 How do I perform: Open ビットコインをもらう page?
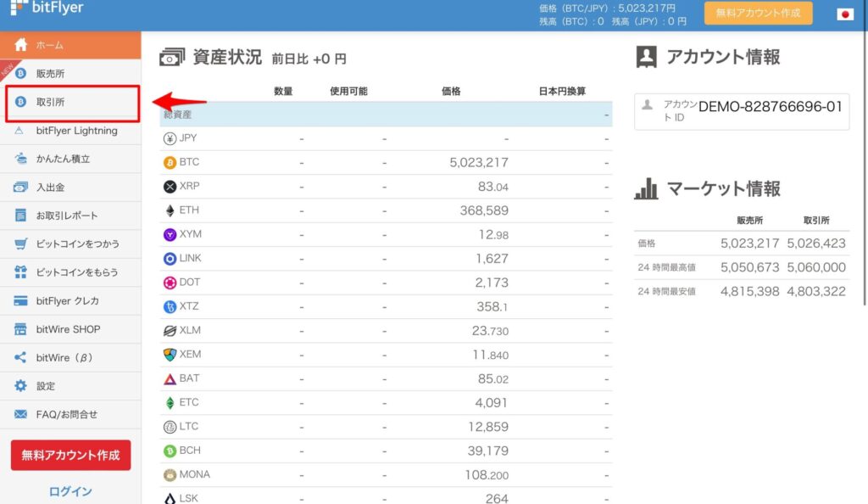(70, 272)
